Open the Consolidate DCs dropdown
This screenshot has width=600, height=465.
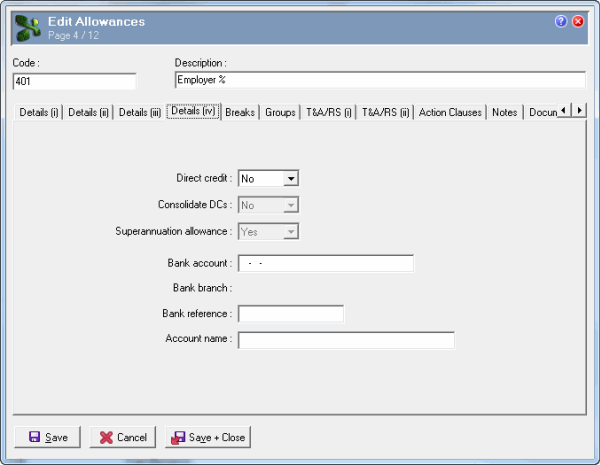tap(291, 205)
